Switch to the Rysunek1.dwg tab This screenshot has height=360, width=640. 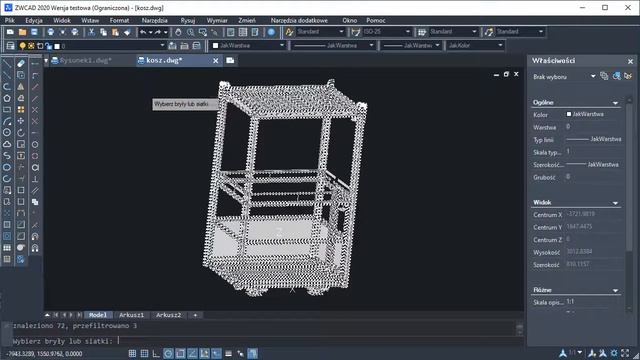click(x=86, y=60)
